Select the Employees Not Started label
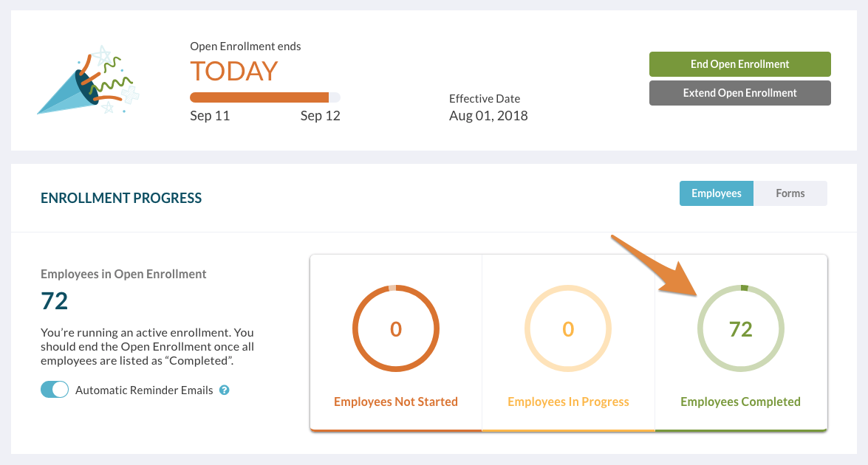Screen dimensions: 868x465 tap(396, 402)
